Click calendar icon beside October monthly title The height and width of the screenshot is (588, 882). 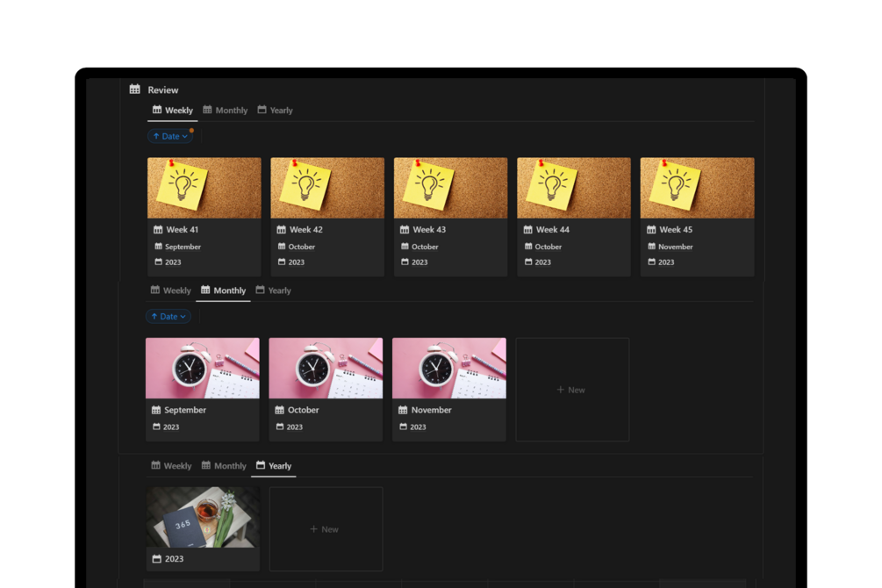280,410
